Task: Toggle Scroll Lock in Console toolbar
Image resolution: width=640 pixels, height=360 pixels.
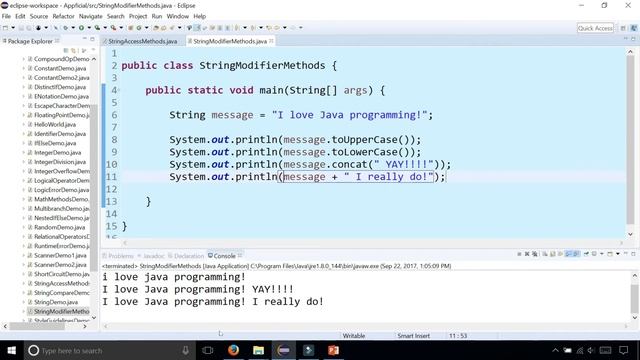Action: [553, 254]
